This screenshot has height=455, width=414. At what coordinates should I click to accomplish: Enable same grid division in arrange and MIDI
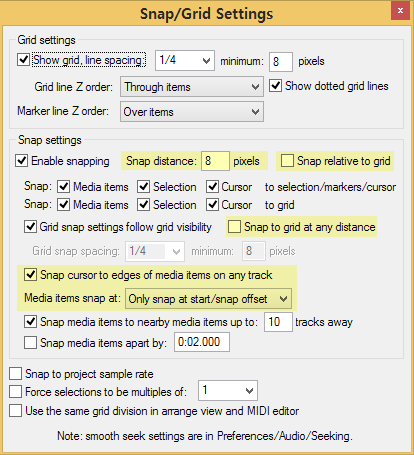tap(16, 410)
